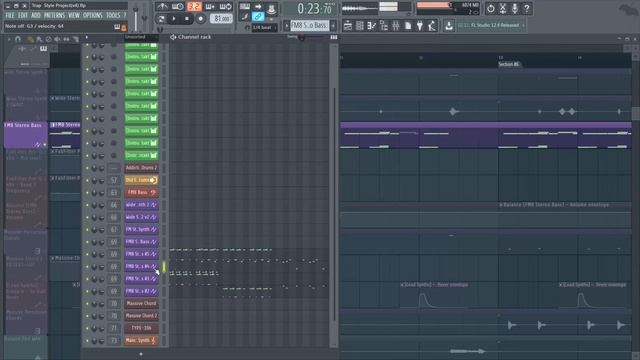Mute the FM8 Bass channel LED
640x360 pixels.
coord(87,193)
